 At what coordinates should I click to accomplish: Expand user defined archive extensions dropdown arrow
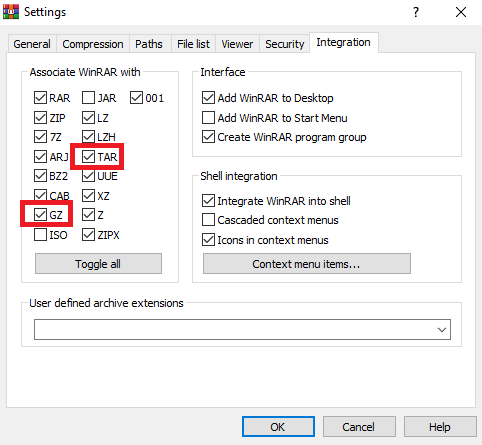[442, 330]
